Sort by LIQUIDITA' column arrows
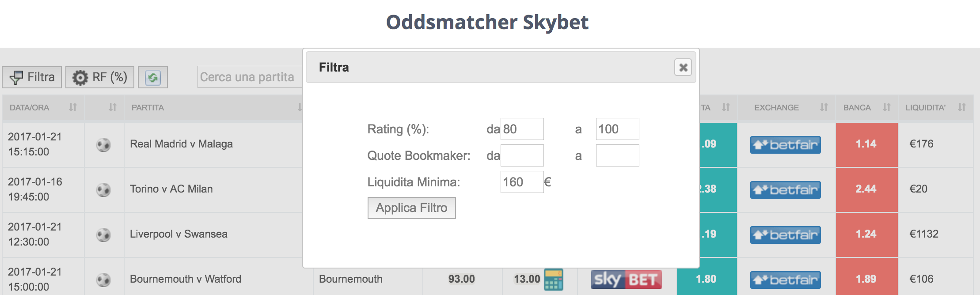This screenshot has height=295, width=980. coord(962,107)
